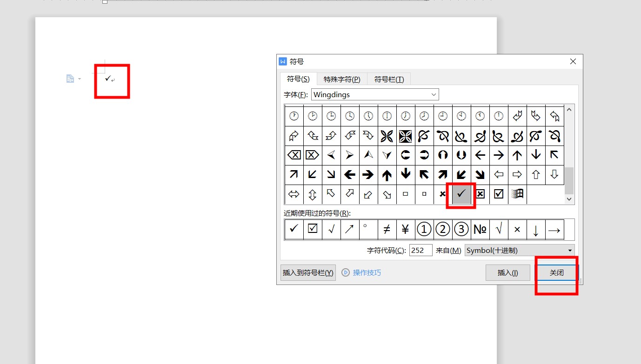Switch to the 符号栏(T) tab
This screenshot has width=641, height=364.
click(x=389, y=79)
